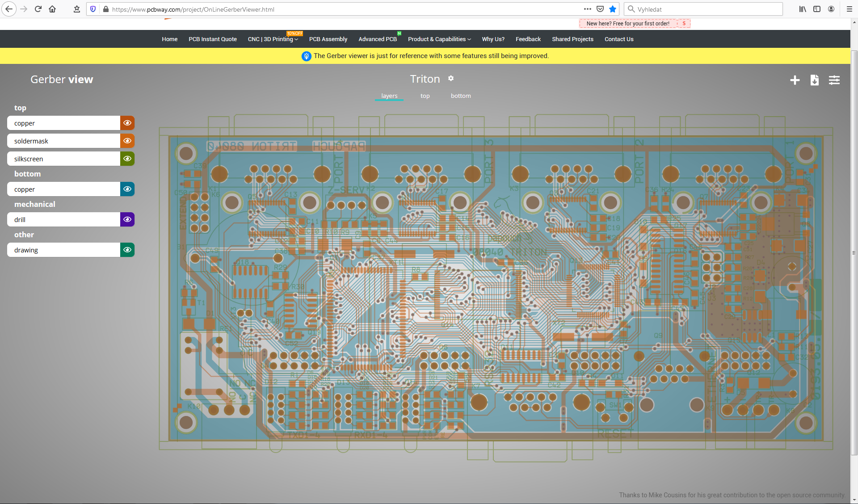Click the download Gerber file icon

click(x=814, y=79)
